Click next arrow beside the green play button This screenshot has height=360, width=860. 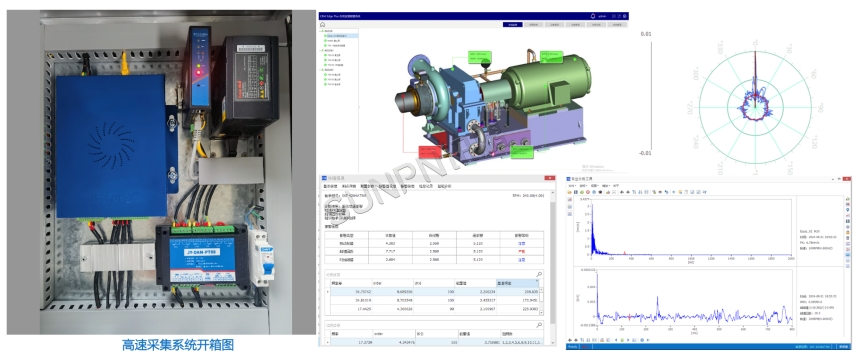coord(628,340)
